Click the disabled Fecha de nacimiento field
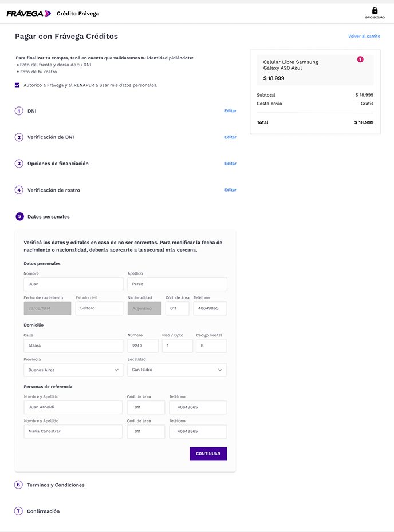The image size is (394, 532). click(x=47, y=308)
